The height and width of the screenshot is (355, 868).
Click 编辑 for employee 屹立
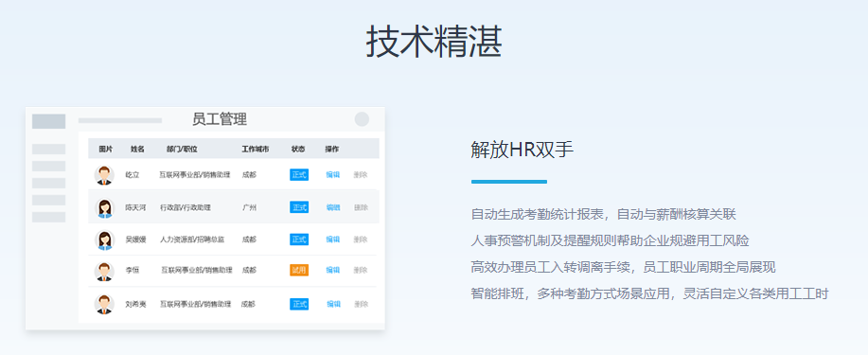pos(332,175)
